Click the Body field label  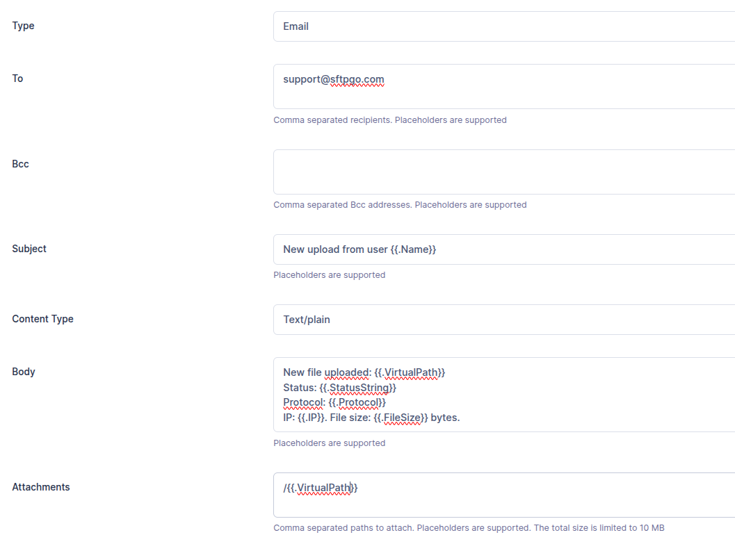(x=24, y=372)
